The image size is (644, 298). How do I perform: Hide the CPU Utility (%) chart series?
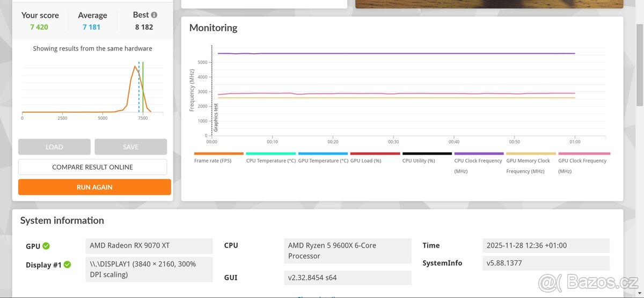pyautogui.click(x=419, y=161)
